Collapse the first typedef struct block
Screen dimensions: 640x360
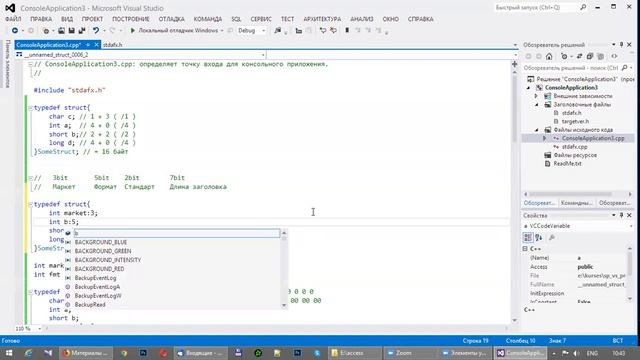[x=31, y=108]
